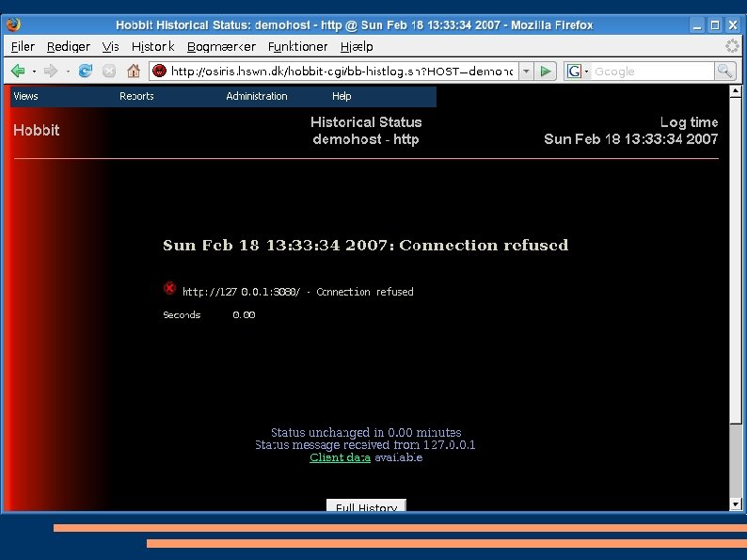Open the Rediger menu

coord(68,47)
